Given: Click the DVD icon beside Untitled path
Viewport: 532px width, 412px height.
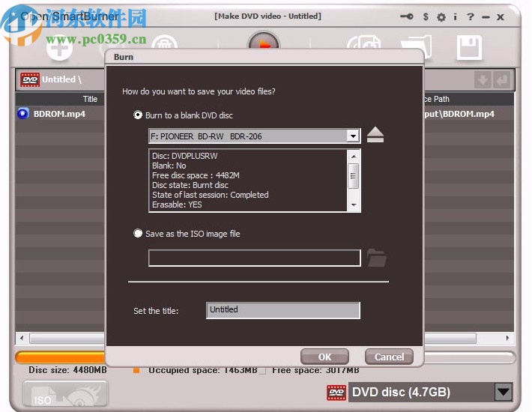Looking at the screenshot, I should pos(30,79).
